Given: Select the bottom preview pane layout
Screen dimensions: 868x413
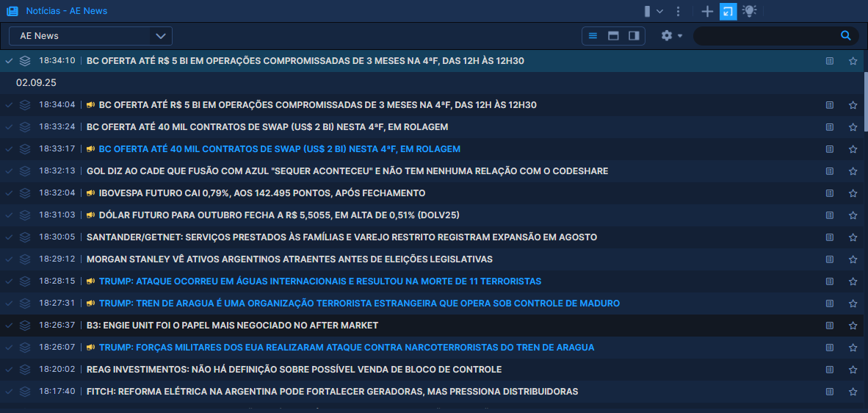Looking at the screenshot, I should tap(613, 36).
